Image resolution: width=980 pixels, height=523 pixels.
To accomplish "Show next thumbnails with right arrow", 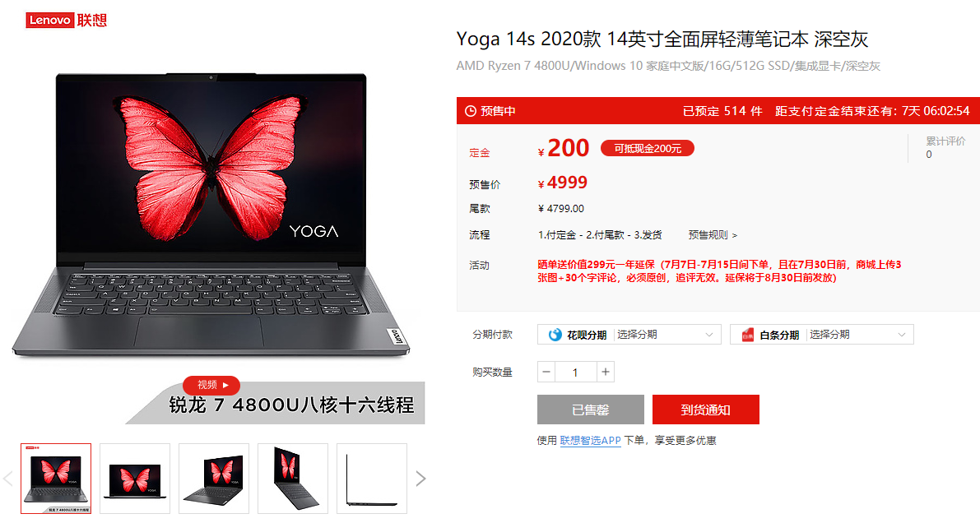I will coord(420,479).
